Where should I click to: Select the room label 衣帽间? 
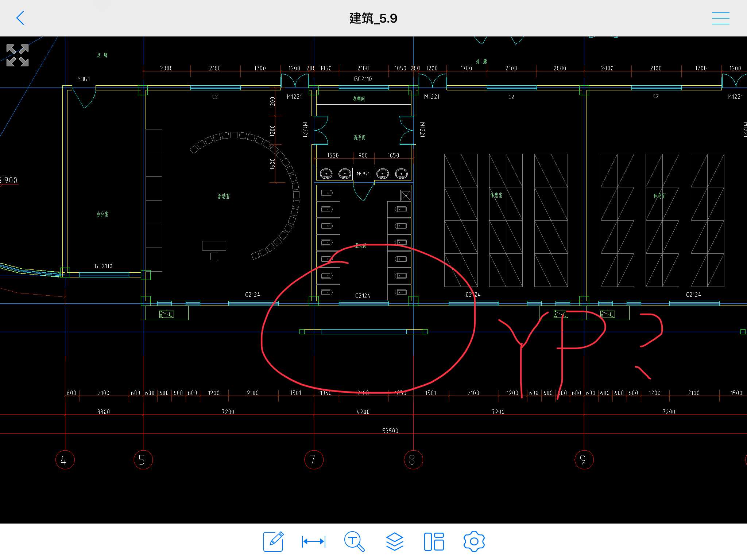[359, 99]
